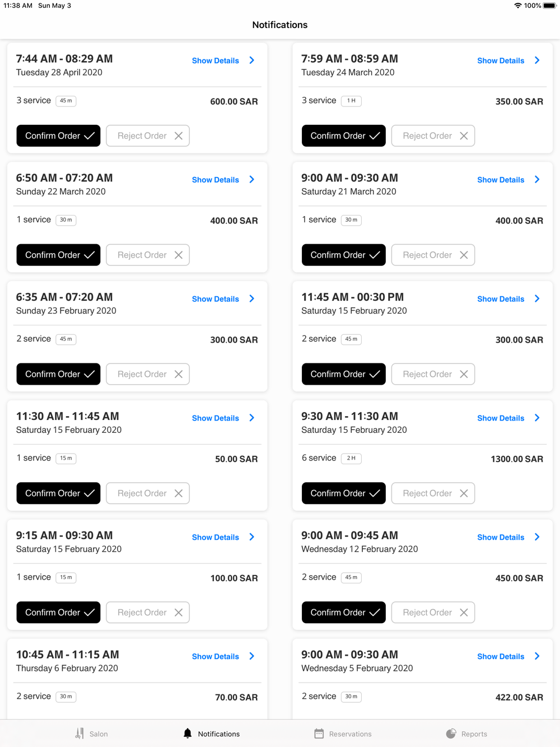Tap the checkmark on the 600.00 SAR order
560x747 pixels.
click(89, 136)
